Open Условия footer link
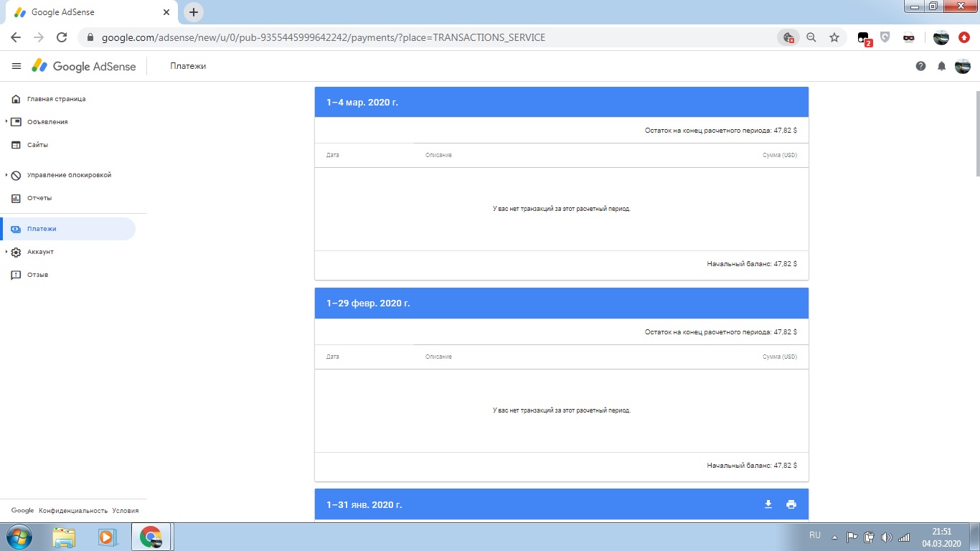This screenshot has height=551, width=980. click(x=126, y=511)
